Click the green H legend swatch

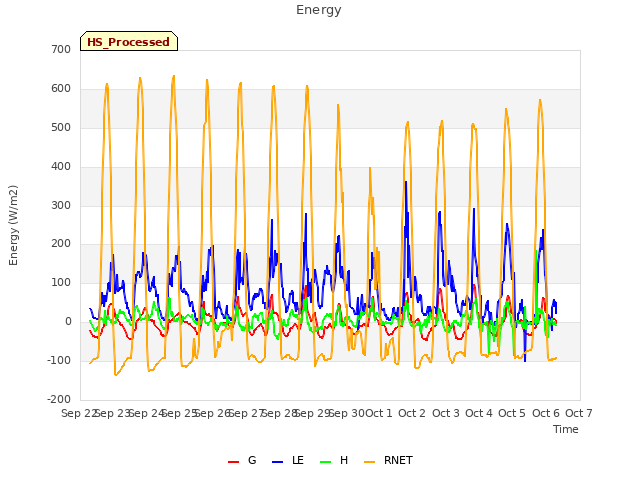tap(325, 462)
